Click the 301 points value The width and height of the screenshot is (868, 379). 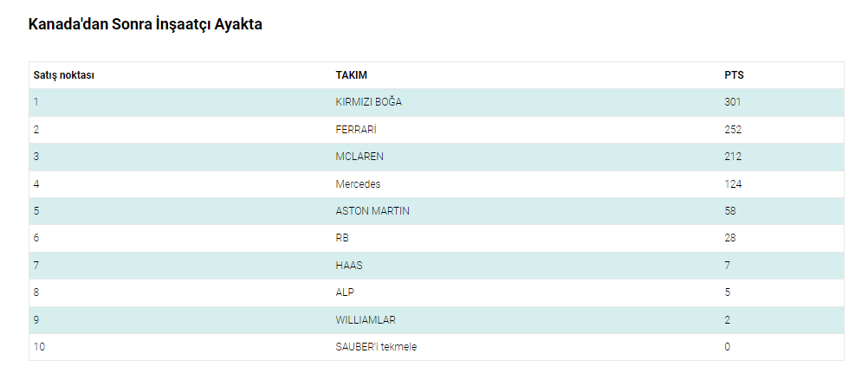coord(733,102)
